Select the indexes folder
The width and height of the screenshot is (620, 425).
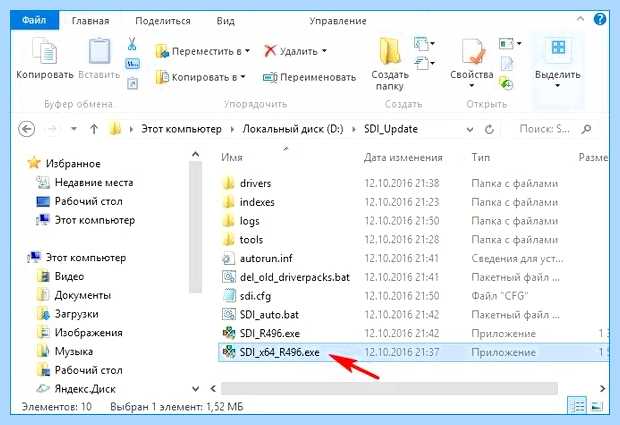pos(257,202)
